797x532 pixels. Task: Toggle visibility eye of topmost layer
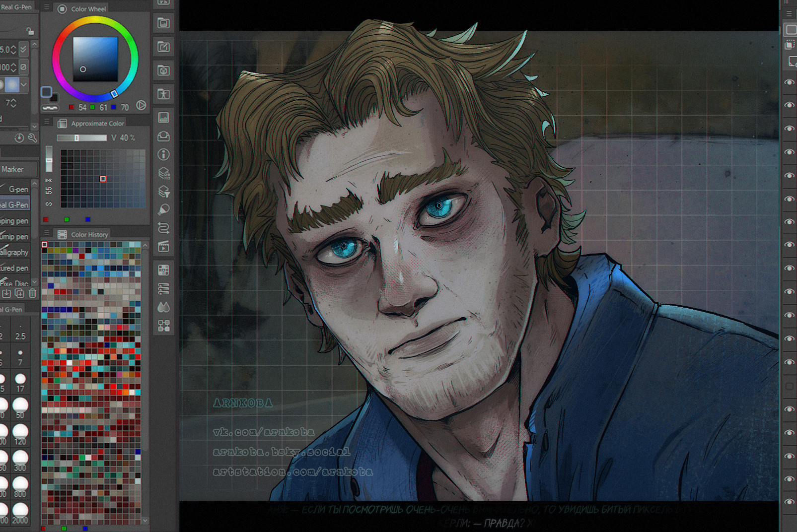point(789,82)
